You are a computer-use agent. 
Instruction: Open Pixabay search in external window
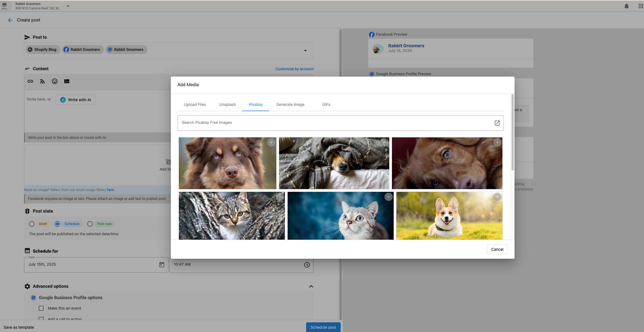[x=497, y=123]
